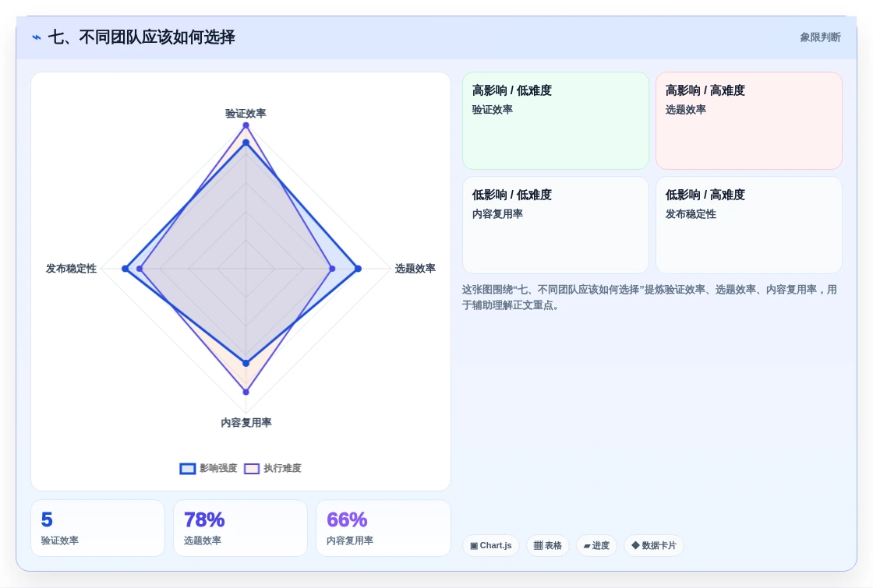Click the 78% 选题效率 stat card
This screenshot has width=873, height=588.
241,528
